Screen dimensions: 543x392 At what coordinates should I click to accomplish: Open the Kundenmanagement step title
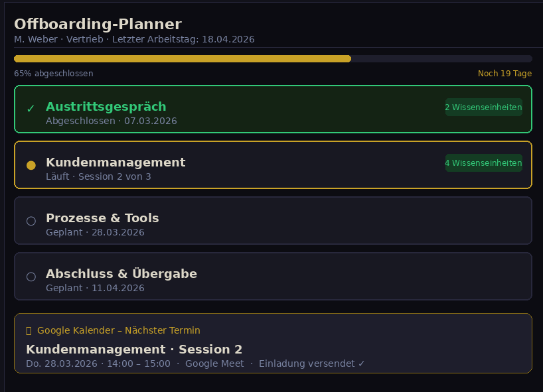(x=116, y=163)
